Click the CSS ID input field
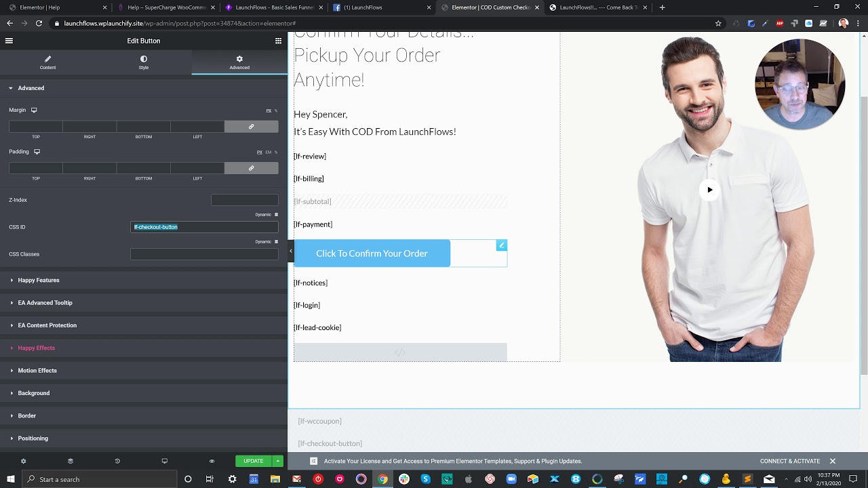This screenshot has height=488, width=868. [x=204, y=227]
